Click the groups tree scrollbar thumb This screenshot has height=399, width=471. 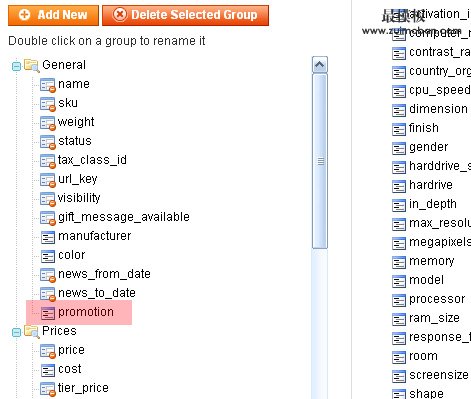pyautogui.click(x=320, y=161)
